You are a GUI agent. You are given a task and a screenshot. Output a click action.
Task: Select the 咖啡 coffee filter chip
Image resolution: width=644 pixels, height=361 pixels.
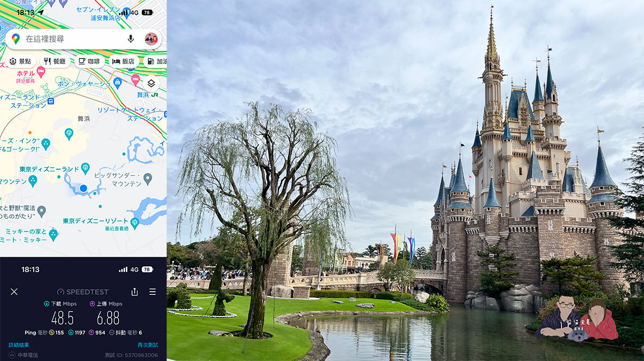point(89,61)
